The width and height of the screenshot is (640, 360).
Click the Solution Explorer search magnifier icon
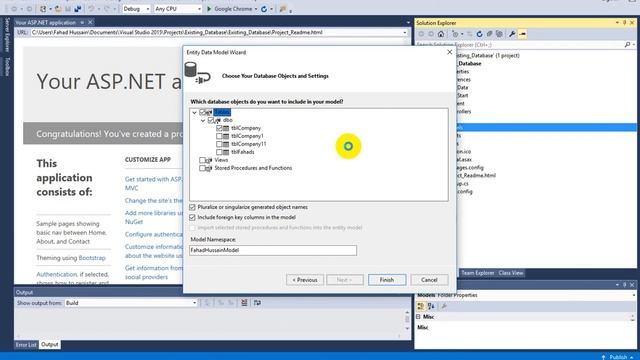(x=627, y=44)
